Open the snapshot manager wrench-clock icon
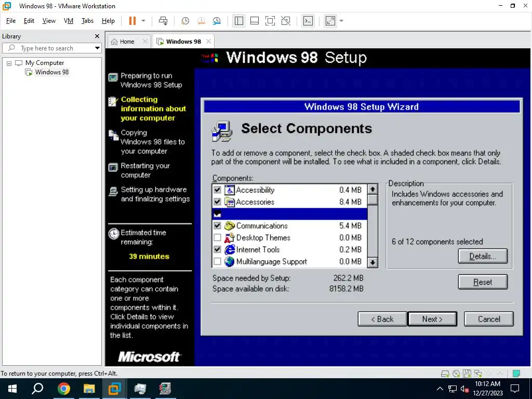The height and width of the screenshot is (399, 532). click(217, 21)
